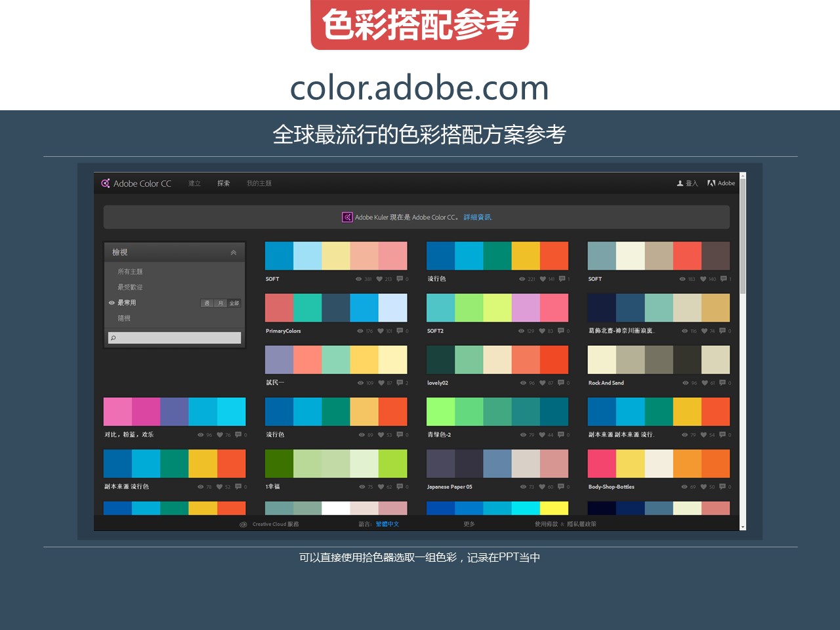The image size is (840, 630).
Task: Open the Rock And Sand palette thumbnail
Action: [659, 360]
